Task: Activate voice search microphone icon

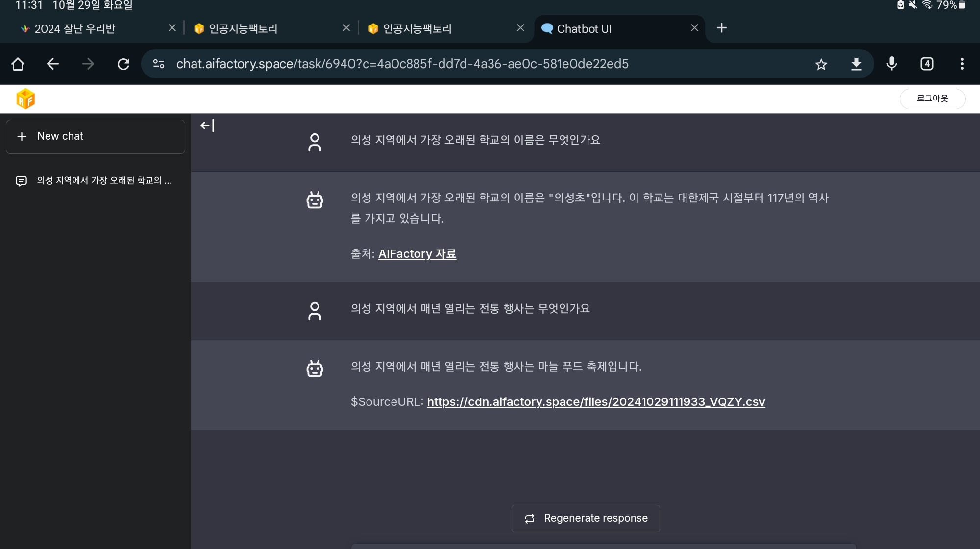Action: [891, 64]
